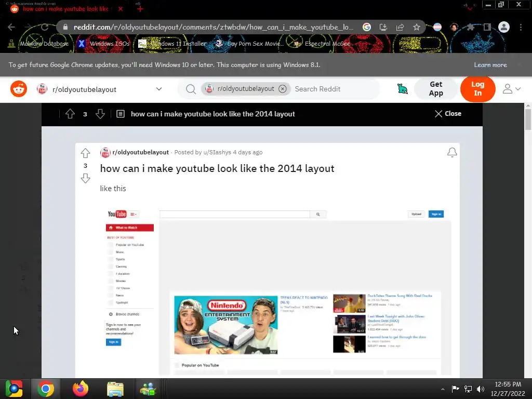Open Chrome three-dot menu

[x=521, y=27]
